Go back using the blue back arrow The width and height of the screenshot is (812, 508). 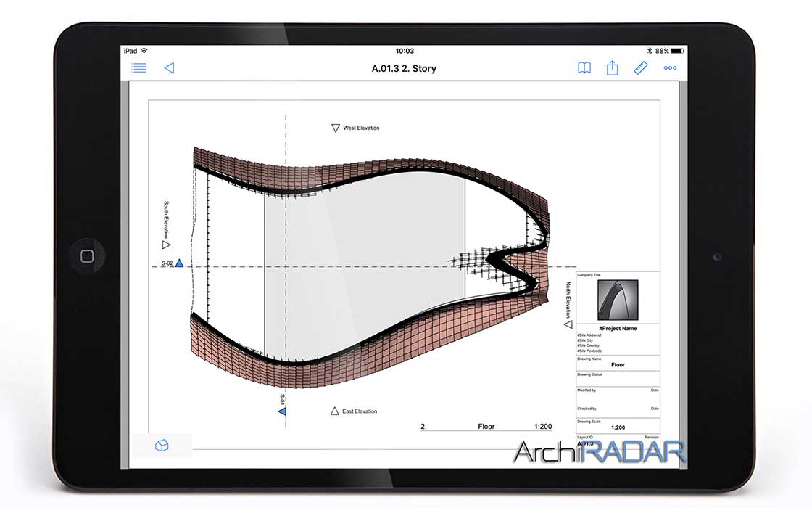pyautogui.click(x=170, y=67)
